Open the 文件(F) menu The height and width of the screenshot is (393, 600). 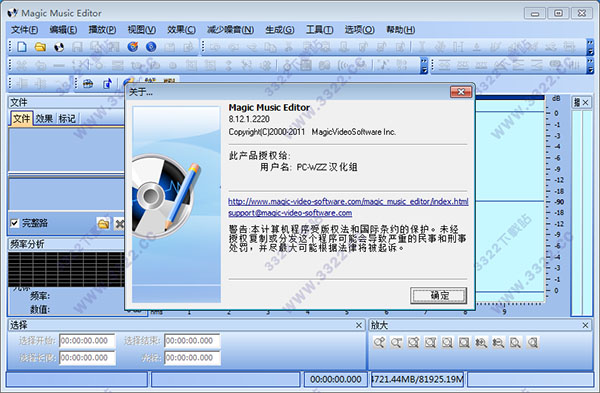(24, 29)
